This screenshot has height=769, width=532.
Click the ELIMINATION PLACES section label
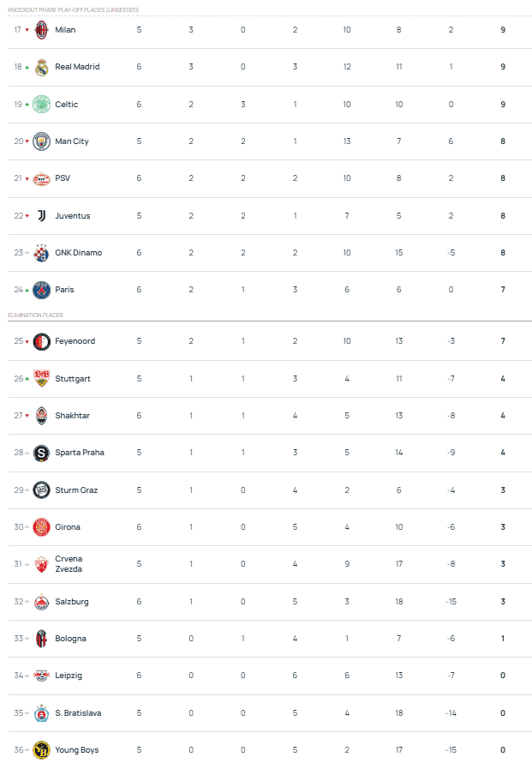point(38,314)
